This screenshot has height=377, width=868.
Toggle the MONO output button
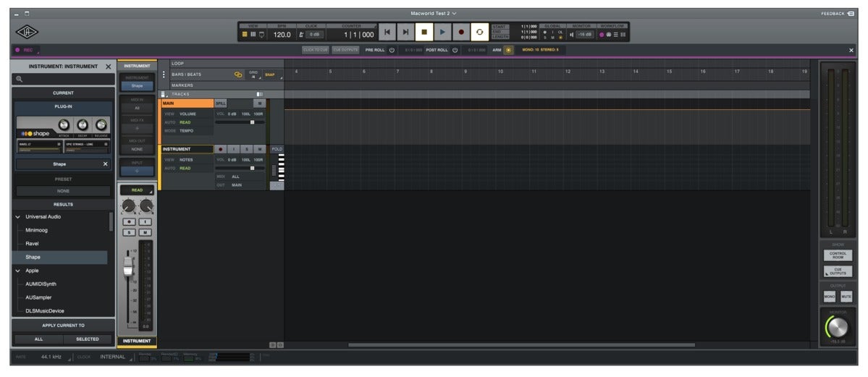coord(830,297)
